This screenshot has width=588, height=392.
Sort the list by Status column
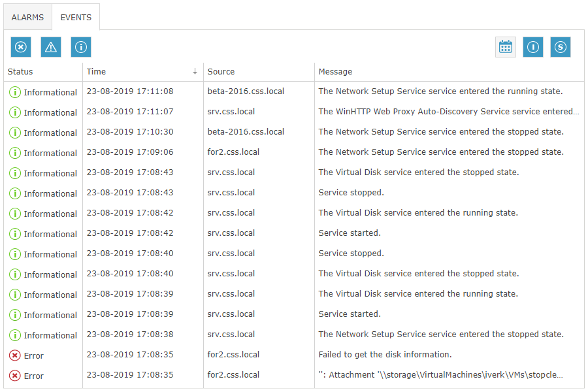pyautogui.click(x=20, y=72)
